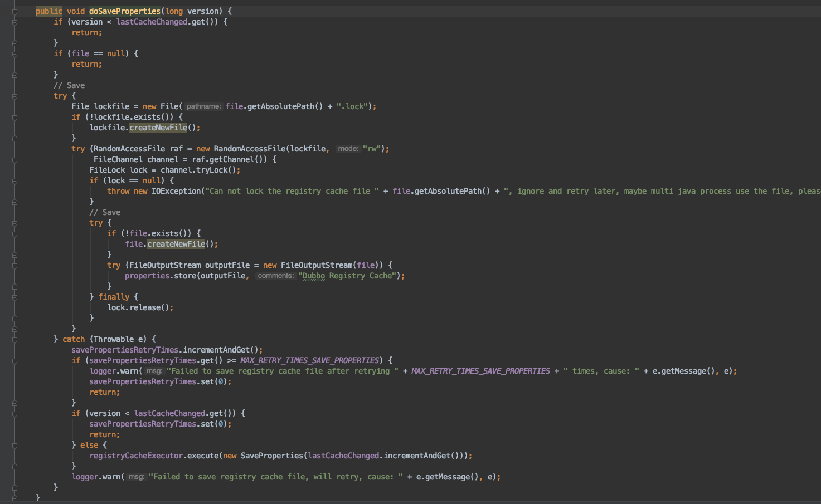Click the " times, cause: " string literal
Image resolution: width=821 pixels, height=504 pixels.
tap(601, 371)
